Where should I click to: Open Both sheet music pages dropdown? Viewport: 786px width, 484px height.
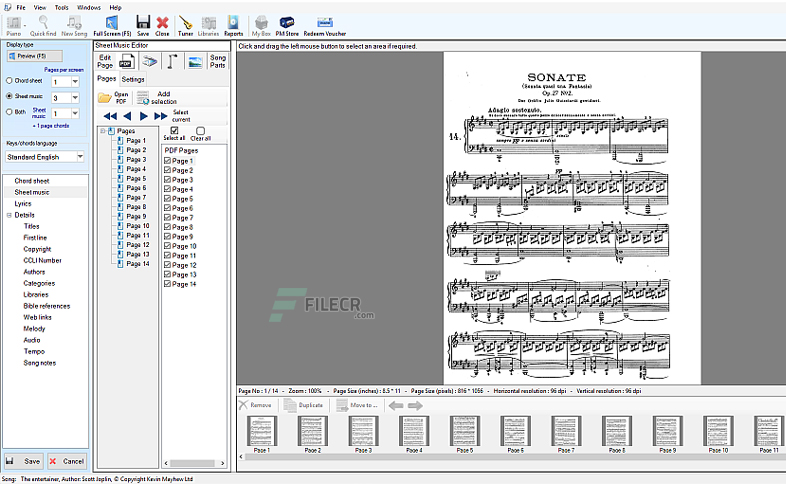pyautogui.click(x=75, y=113)
